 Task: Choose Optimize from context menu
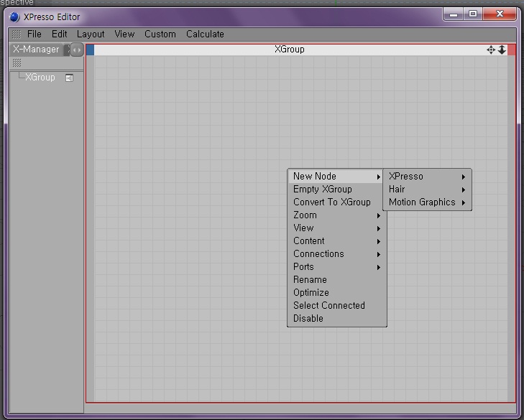[x=337, y=293]
